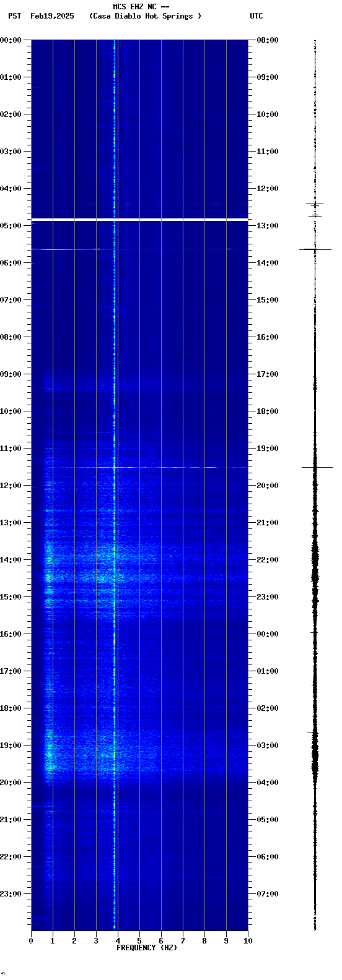Image resolution: width=342 pixels, height=980 pixels.
Task: Click frequency axis tick label '0'
Action: tap(31, 941)
